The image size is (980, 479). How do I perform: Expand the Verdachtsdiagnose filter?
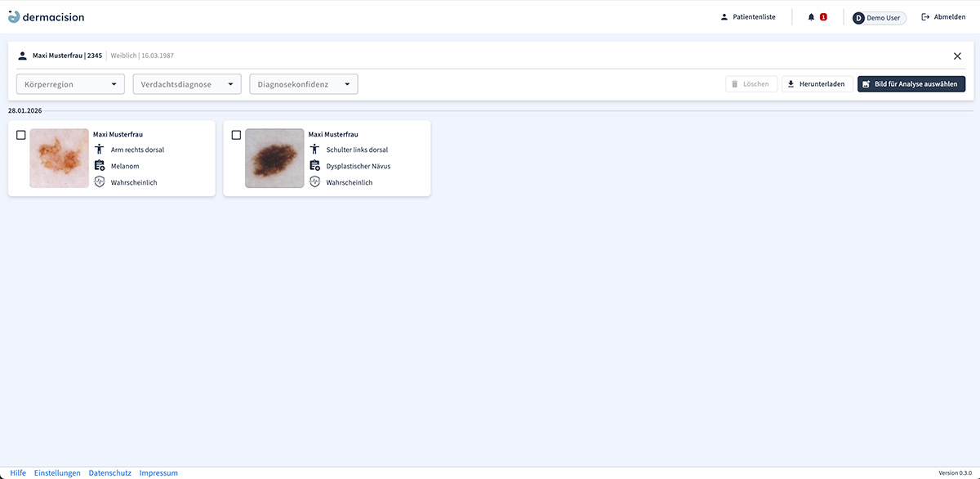187,84
